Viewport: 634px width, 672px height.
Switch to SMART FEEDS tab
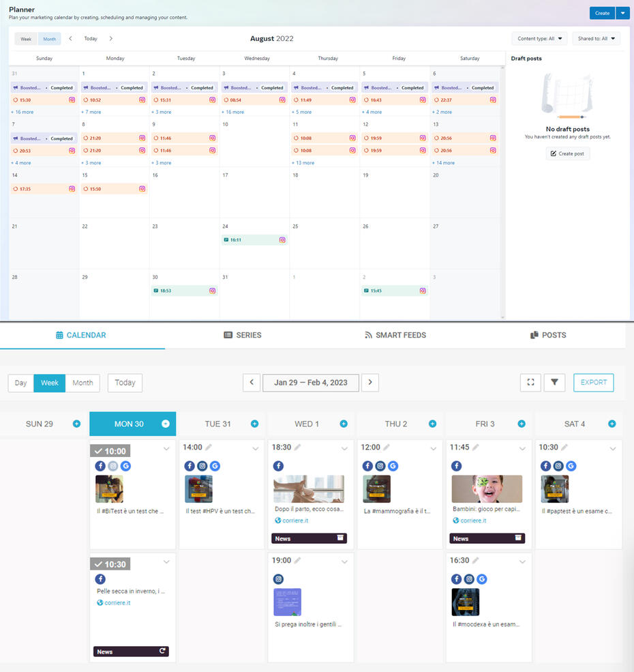395,335
